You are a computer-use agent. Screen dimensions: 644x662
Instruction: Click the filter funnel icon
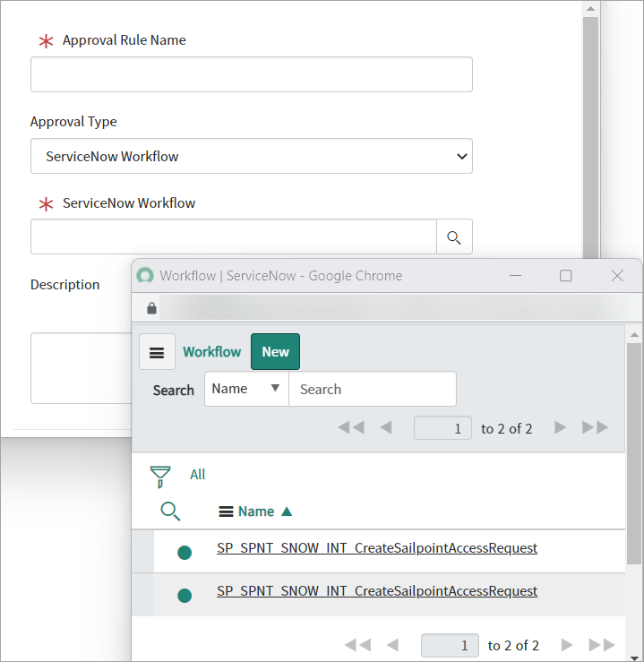(160, 477)
